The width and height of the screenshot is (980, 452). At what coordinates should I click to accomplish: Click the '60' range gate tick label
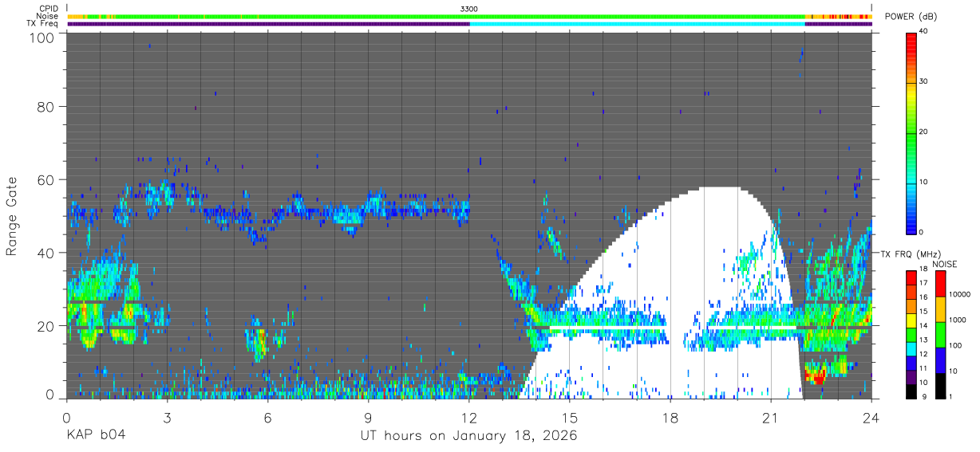pos(45,179)
